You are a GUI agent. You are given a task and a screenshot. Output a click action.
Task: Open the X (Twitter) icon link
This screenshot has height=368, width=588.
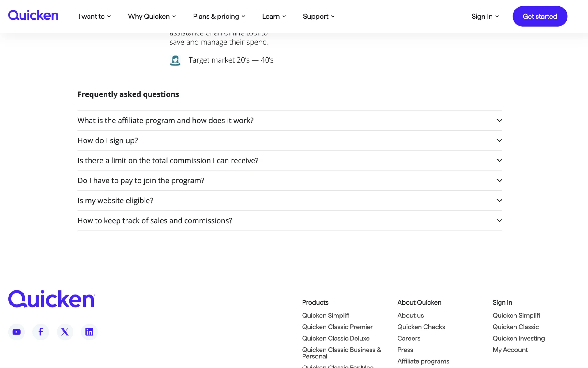click(65, 332)
